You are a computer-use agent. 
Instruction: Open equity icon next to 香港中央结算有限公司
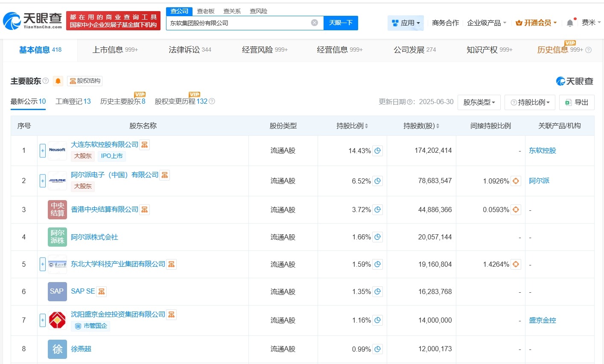[x=144, y=209]
